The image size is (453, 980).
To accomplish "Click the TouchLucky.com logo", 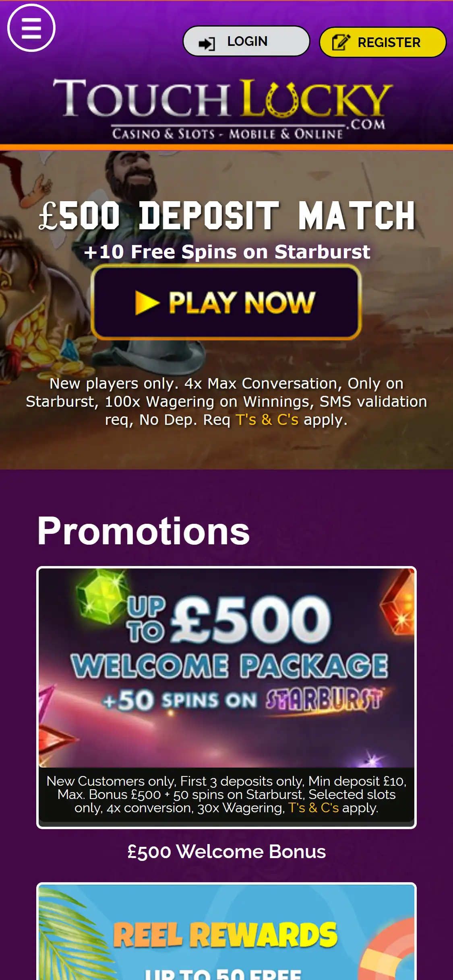I will point(223,109).
